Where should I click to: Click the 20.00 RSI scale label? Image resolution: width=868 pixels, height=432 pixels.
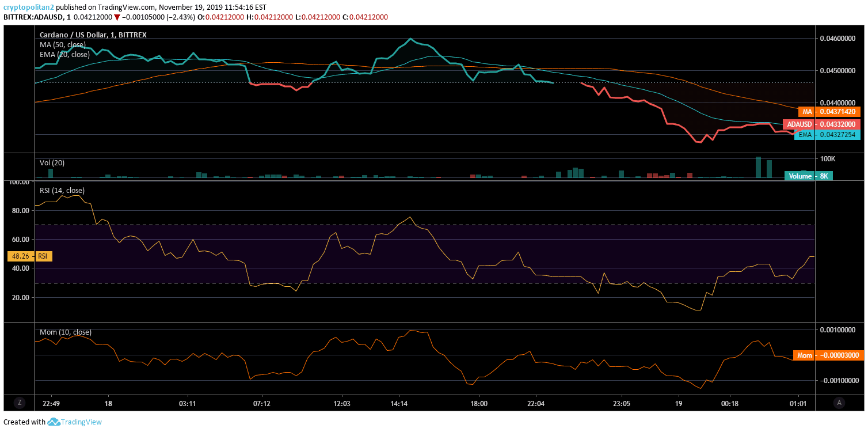pos(20,298)
